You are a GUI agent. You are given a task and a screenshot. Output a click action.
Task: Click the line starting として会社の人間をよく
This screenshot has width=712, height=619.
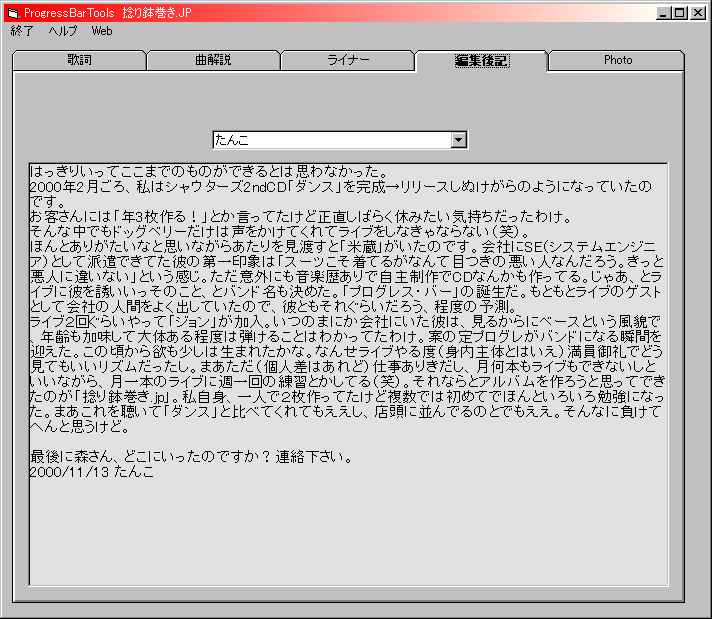[x=273, y=307]
